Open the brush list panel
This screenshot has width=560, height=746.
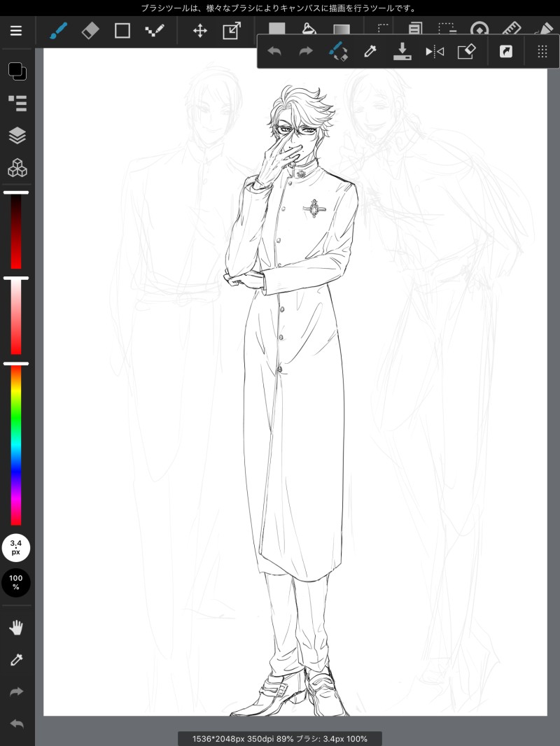click(x=17, y=104)
